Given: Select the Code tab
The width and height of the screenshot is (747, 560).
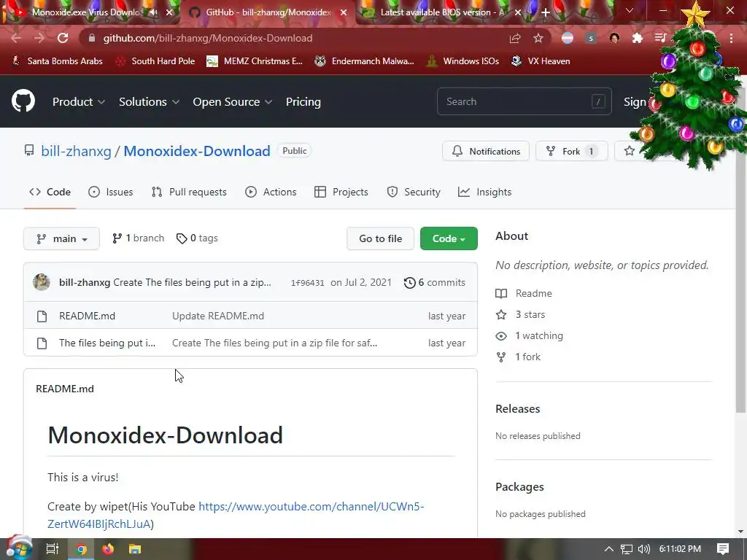Looking at the screenshot, I should click(x=50, y=192).
